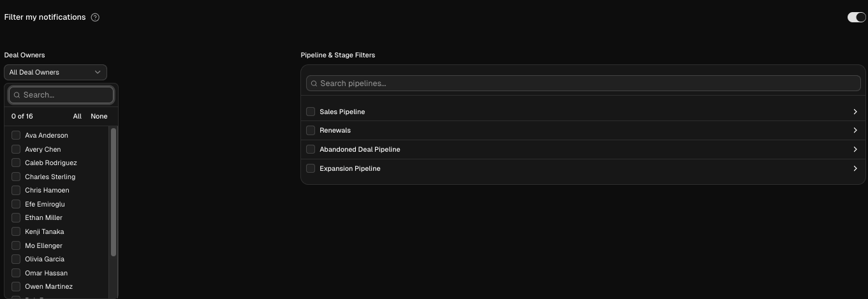Viewport: 868px width, 299px height.
Task: Click None to clear deal owners
Action: 99,116
